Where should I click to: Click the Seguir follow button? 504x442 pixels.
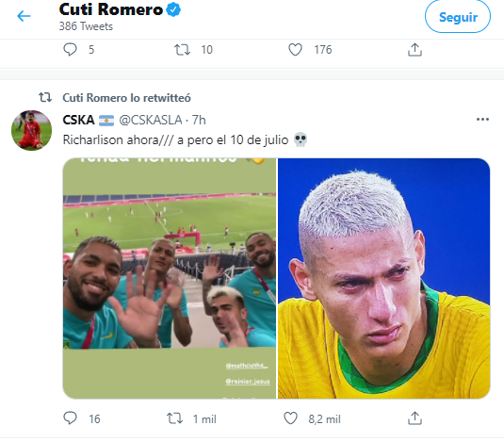pos(458,17)
